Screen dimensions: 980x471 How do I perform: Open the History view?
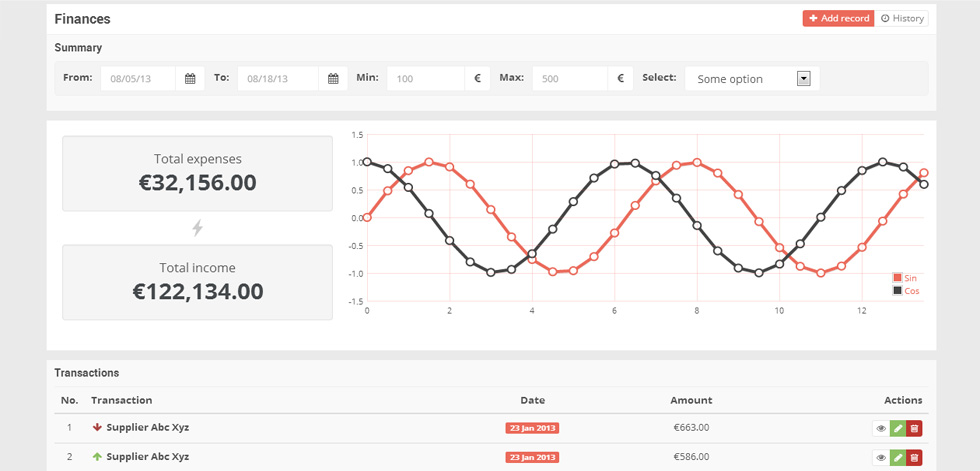click(x=901, y=19)
